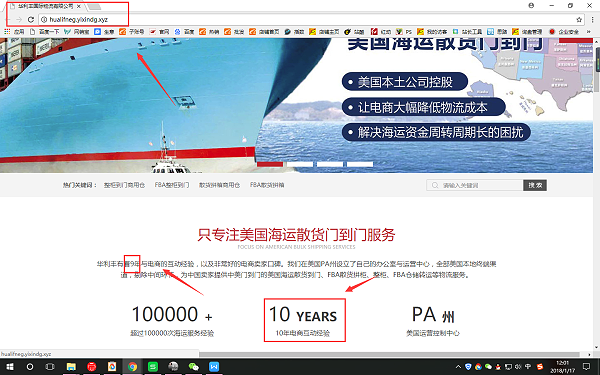The height and width of the screenshot is (375, 600).
Task: Click the site info icon in address bar
Action: point(44,20)
